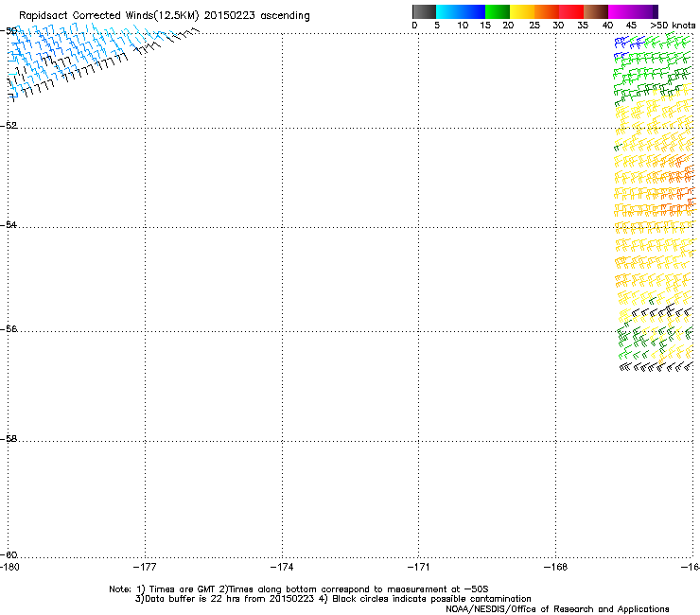Click latitude axis label '-52'

click(x=9, y=126)
